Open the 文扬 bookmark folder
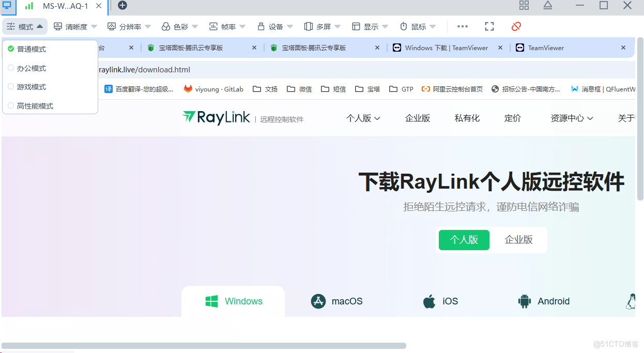Image resolution: width=644 pixels, height=353 pixels. (x=265, y=89)
